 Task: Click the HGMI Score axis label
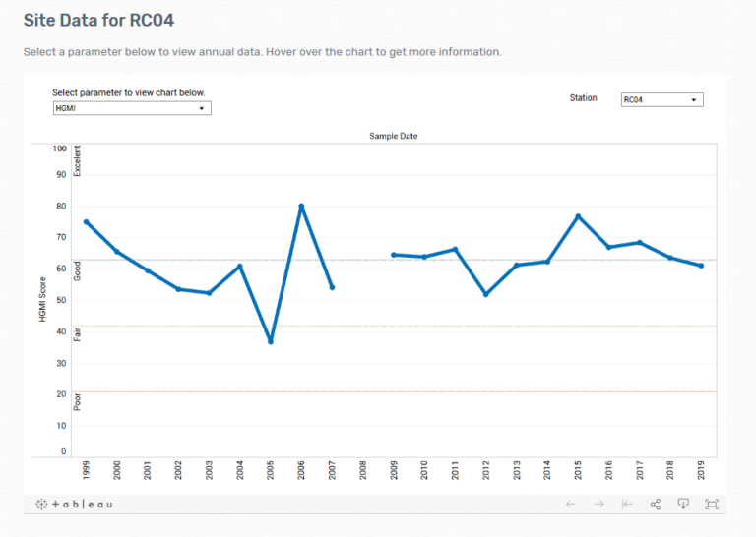(x=42, y=298)
